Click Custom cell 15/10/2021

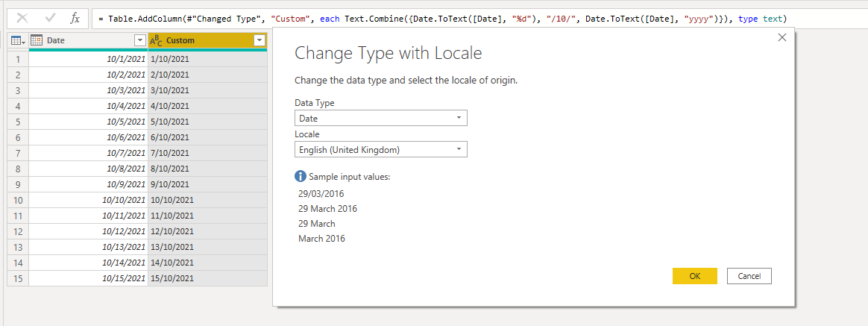(x=207, y=278)
